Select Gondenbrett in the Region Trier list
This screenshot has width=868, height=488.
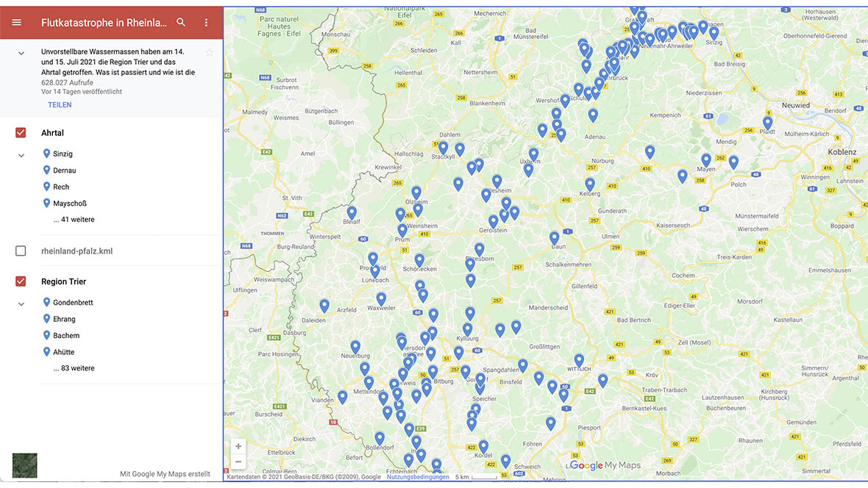click(x=73, y=303)
